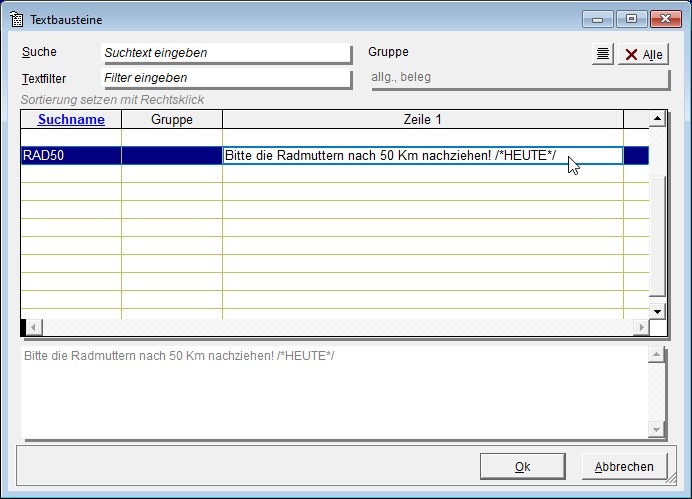
Task: Click horizontal scrollbar left arrow
Action: coord(34,327)
